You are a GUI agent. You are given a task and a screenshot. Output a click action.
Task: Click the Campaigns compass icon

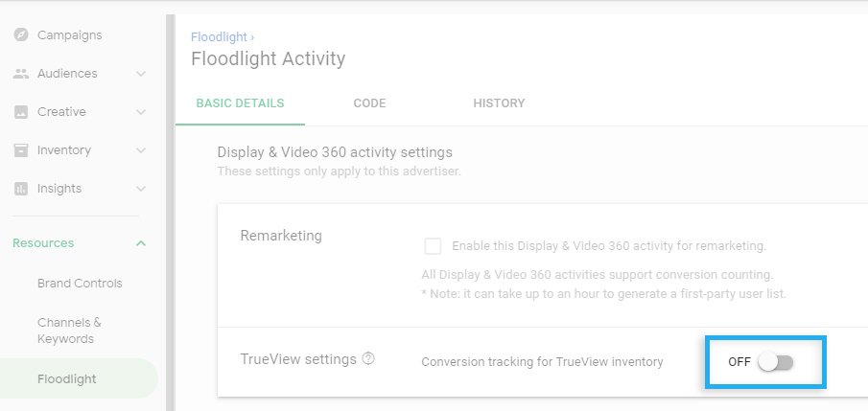point(20,34)
